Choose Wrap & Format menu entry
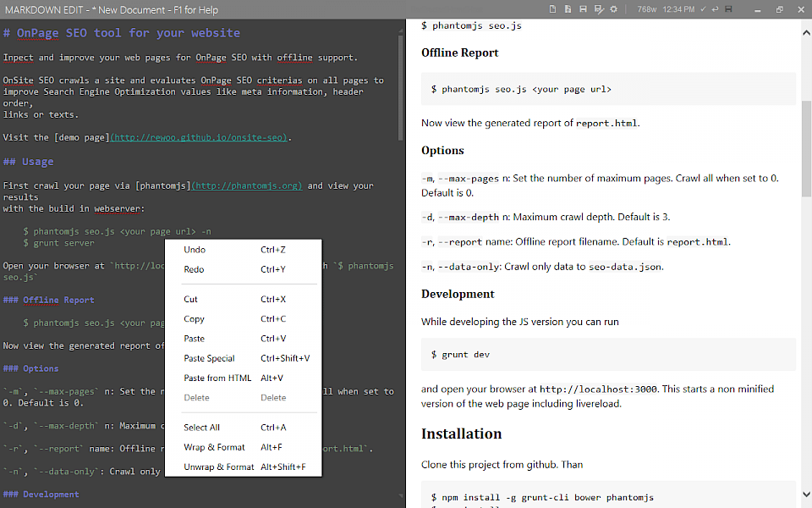 [x=243, y=447]
